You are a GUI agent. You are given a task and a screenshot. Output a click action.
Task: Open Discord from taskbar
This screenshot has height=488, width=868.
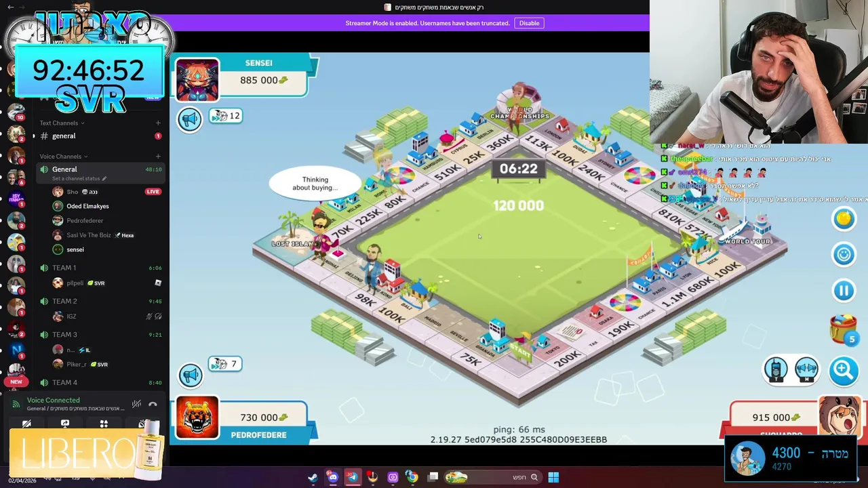coord(332,477)
